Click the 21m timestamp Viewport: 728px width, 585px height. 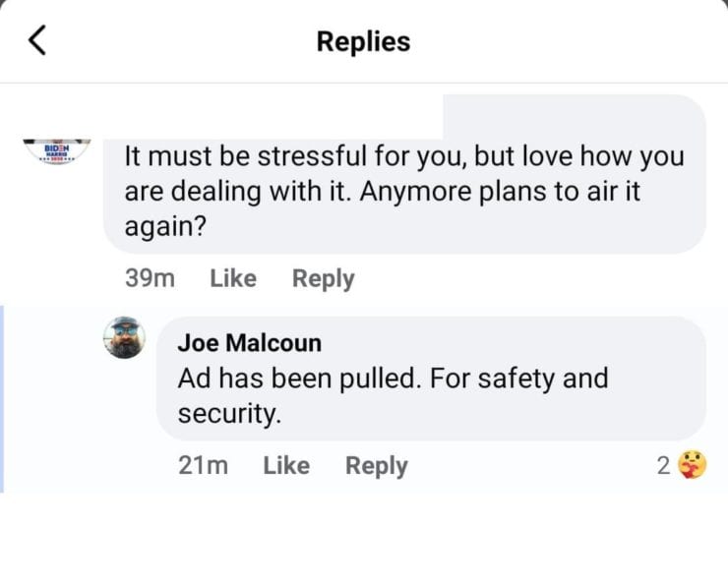point(204,465)
